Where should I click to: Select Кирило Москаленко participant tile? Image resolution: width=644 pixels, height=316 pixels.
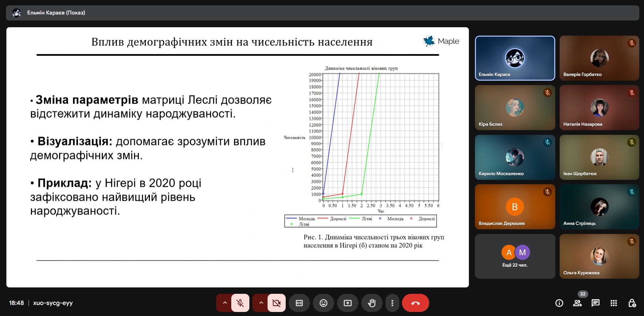pyautogui.click(x=515, y=157)
